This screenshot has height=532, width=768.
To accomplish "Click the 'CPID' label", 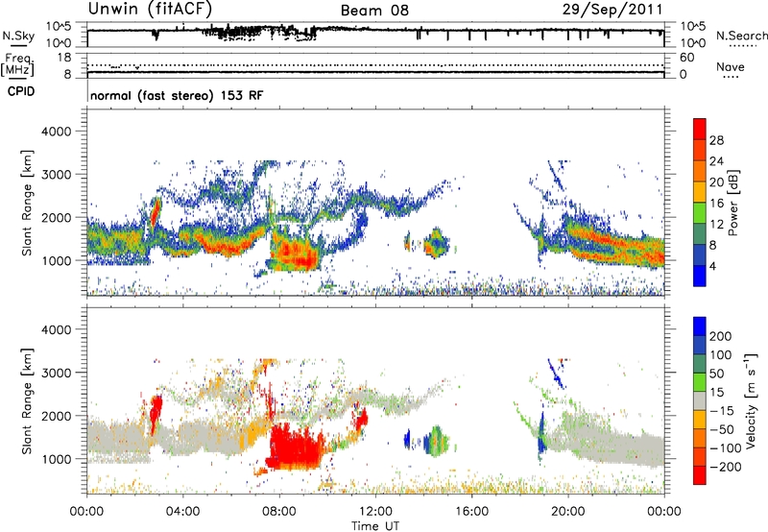I will tap(21, 91).
